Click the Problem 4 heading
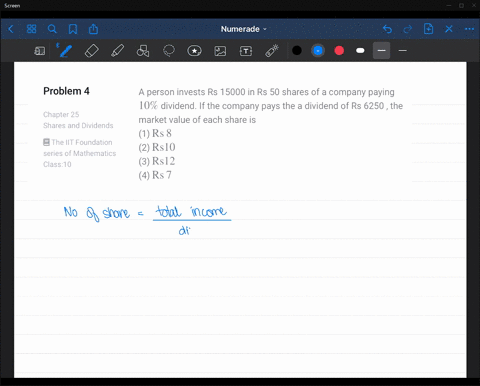Image resolution: width=480 pixels, height=386 pixels. 66,91
